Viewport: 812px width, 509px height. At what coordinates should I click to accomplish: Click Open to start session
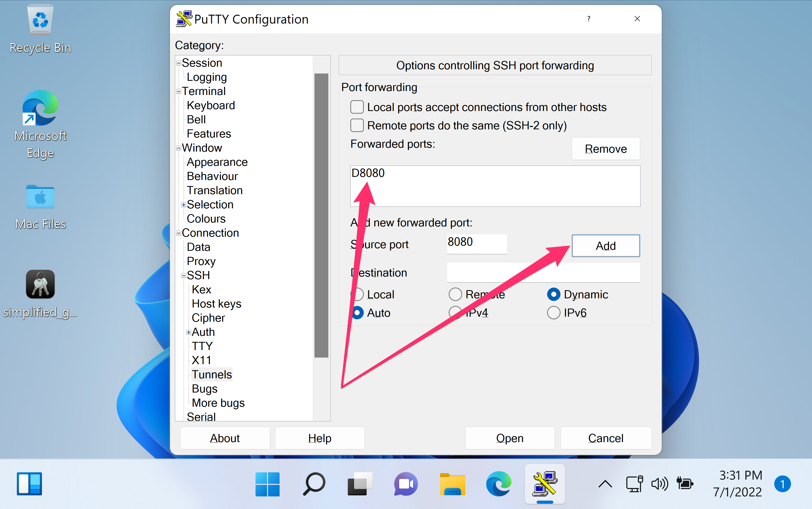click(510, 438)
